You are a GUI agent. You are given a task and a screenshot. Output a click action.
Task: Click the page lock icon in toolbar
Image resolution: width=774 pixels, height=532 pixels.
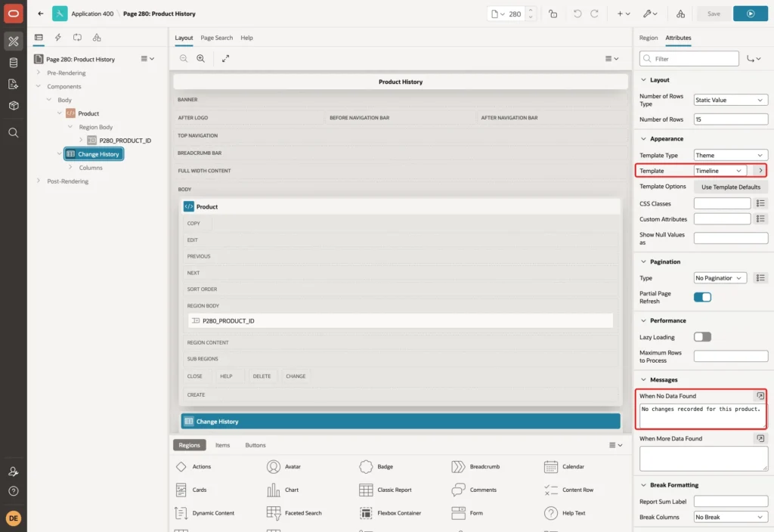(x=553, y=14)
